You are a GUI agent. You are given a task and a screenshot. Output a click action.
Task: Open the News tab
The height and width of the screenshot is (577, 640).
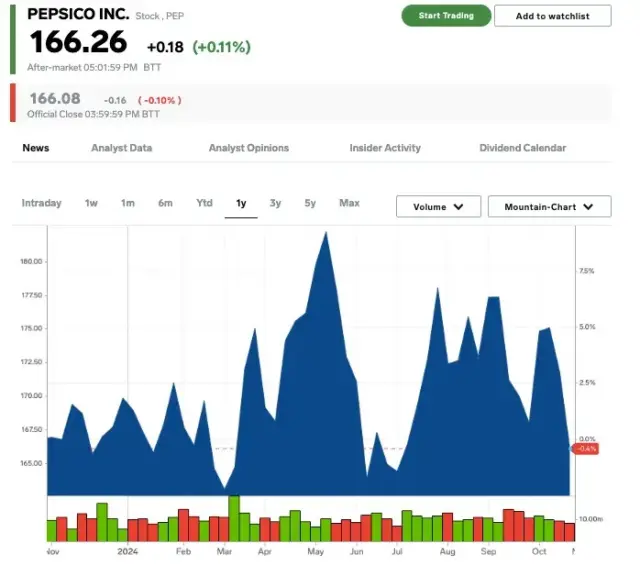(36, 148)
